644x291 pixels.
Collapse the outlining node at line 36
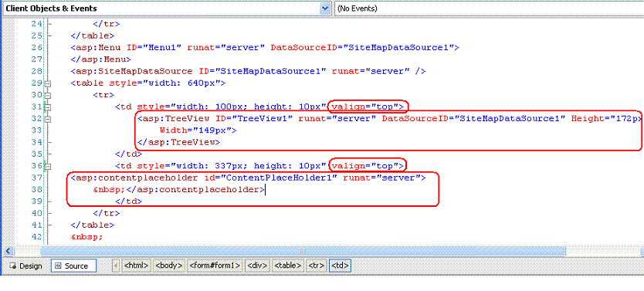coord(48,166)
